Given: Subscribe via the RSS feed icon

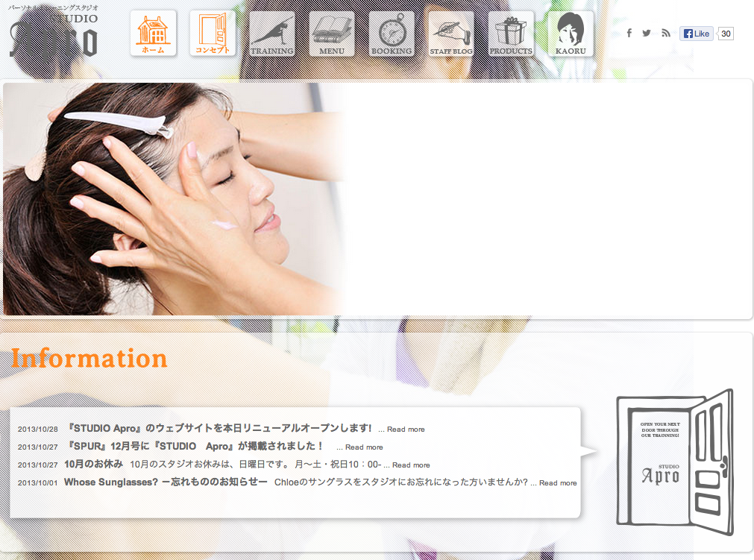Looking at the screenshot, I should coord(666,33).
